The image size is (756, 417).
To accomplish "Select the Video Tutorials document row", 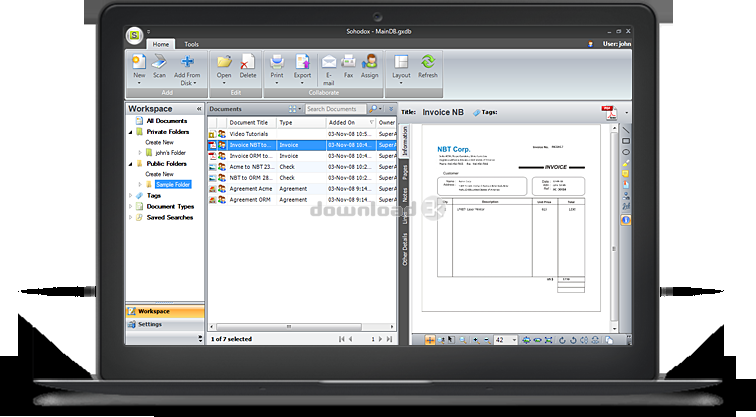I will click(x=302, y=134).
